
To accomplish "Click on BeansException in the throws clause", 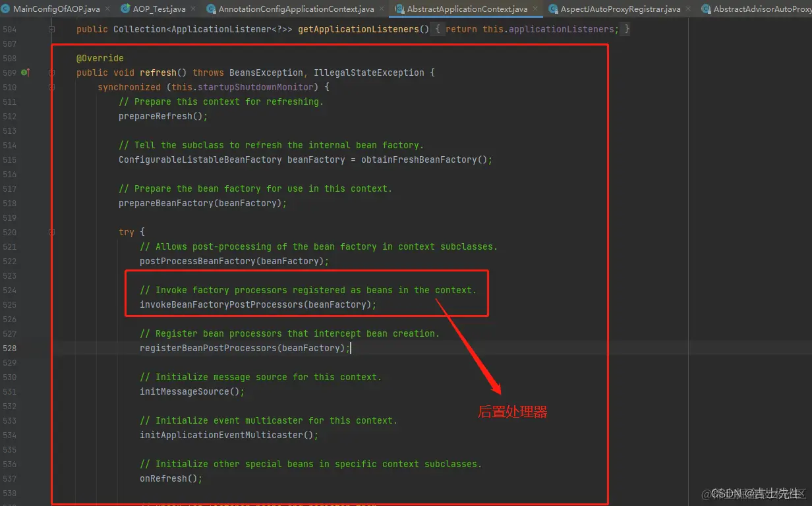I will coord(266,72).
